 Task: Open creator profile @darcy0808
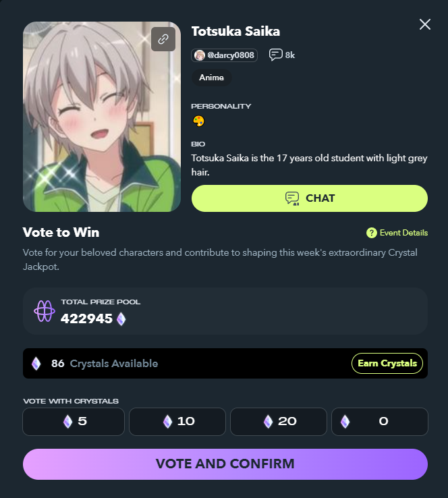[x=224, y=55]
